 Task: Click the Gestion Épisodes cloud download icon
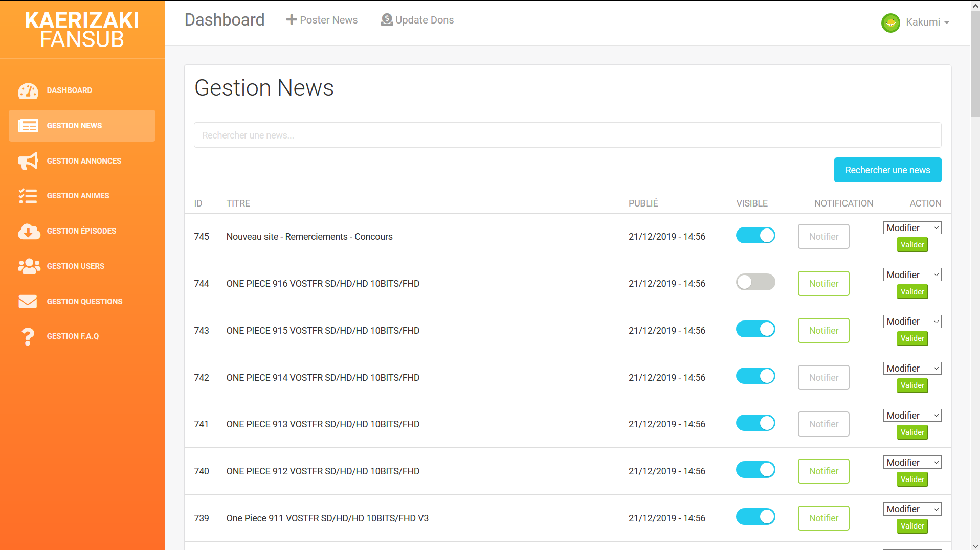29,231
